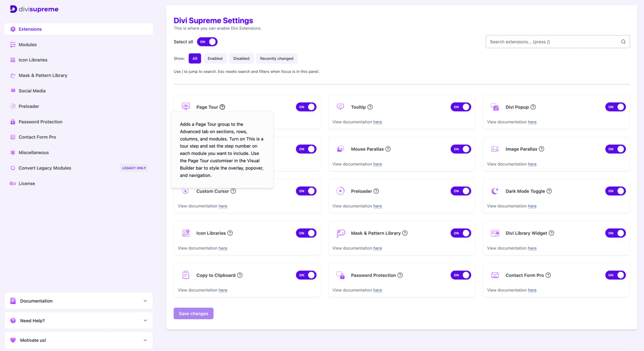Click the Dark Mode Toggle moon icon
Image resolution: width=644 pixels, height=351 pixels.
coord(495,191)
